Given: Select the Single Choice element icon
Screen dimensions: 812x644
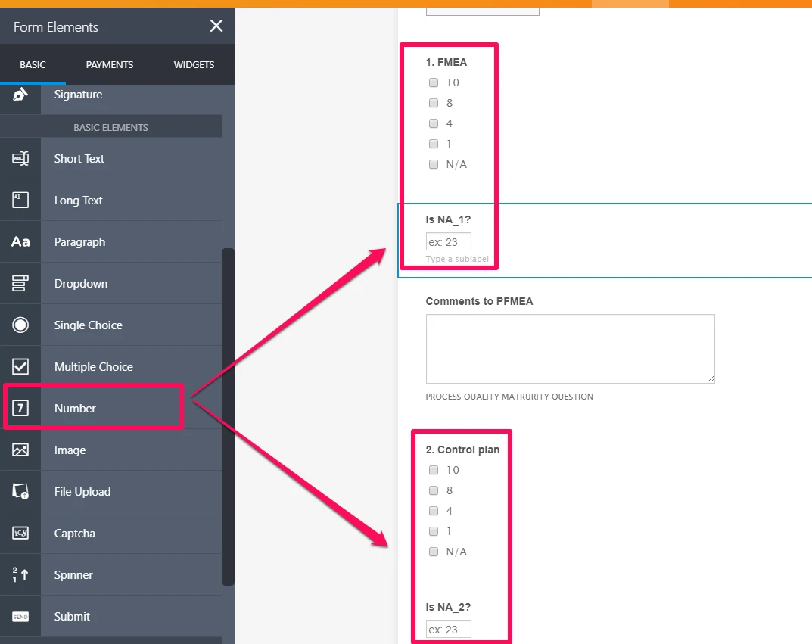Looking at the screenshot, I should pyautogui.click(x=20, y=325).
